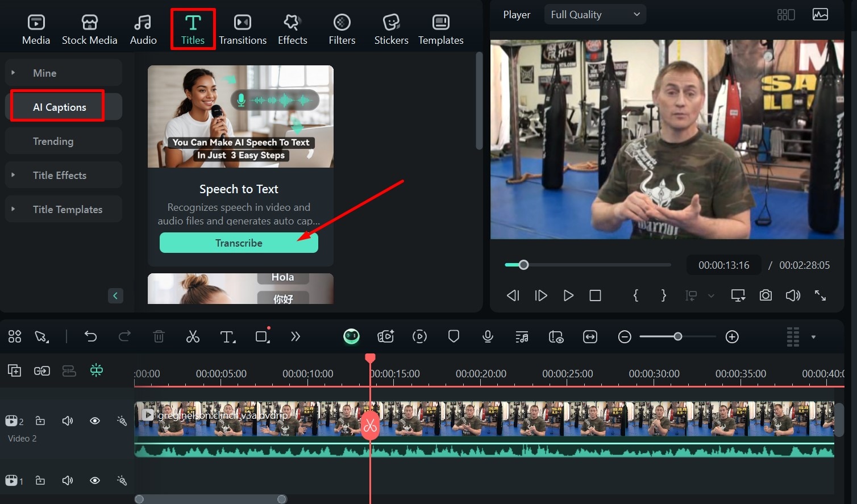Screen dimensions: 857x504
Task: Select the text tool in timeline toolbar
Action: pos(227,337)
